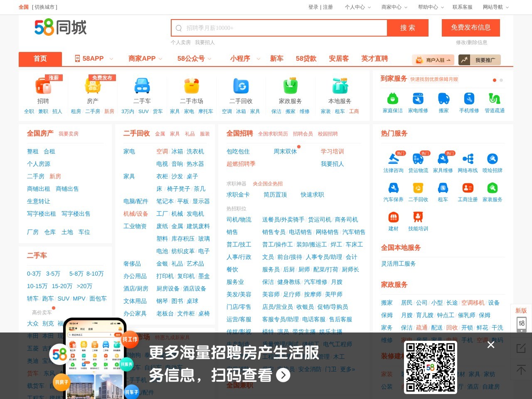
Task: Expand the 58公众号 menu
Action: [195, 59]
